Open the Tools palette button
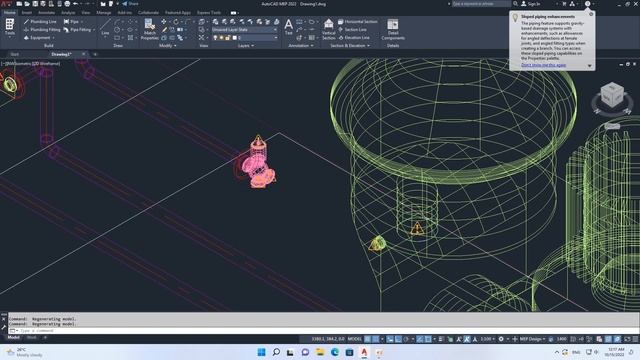This screenshot has width=640, height=360. coord(10,27)
